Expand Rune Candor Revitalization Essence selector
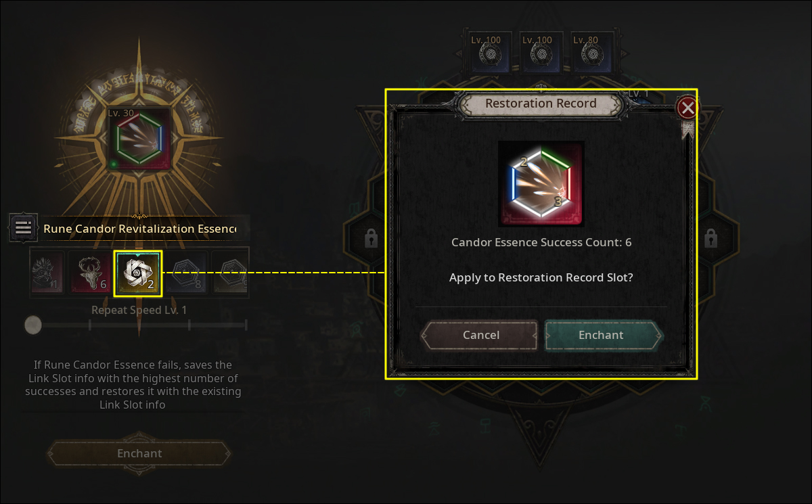Screen dimensions: 812x504 point(143,229)
